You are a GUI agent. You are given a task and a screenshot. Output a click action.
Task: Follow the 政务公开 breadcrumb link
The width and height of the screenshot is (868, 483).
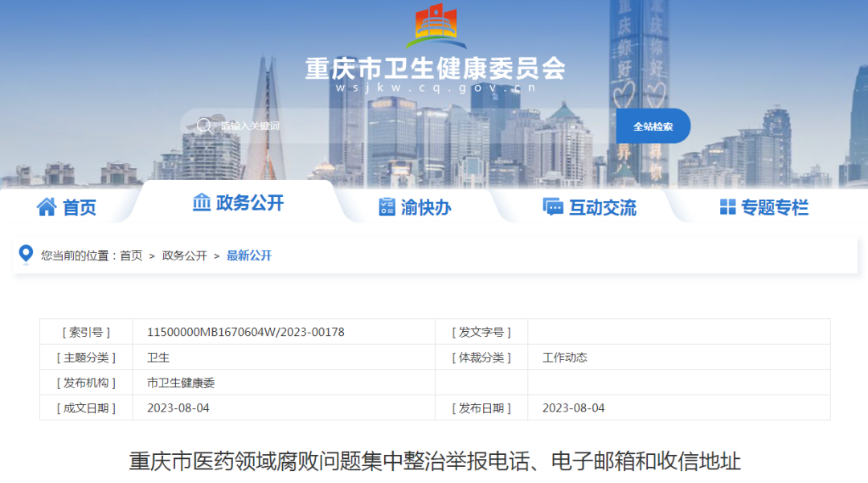[185, 256]
